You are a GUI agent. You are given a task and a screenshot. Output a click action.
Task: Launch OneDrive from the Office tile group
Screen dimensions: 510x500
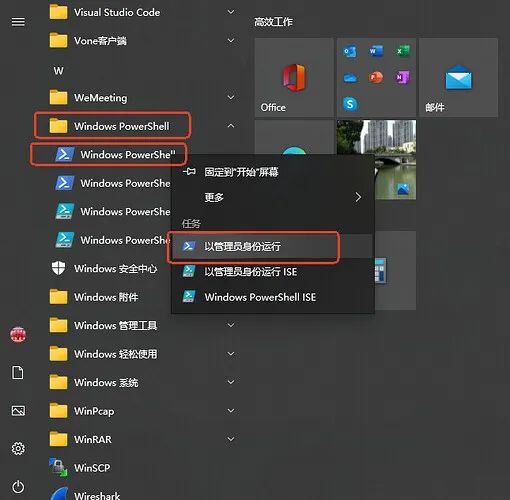350,78
